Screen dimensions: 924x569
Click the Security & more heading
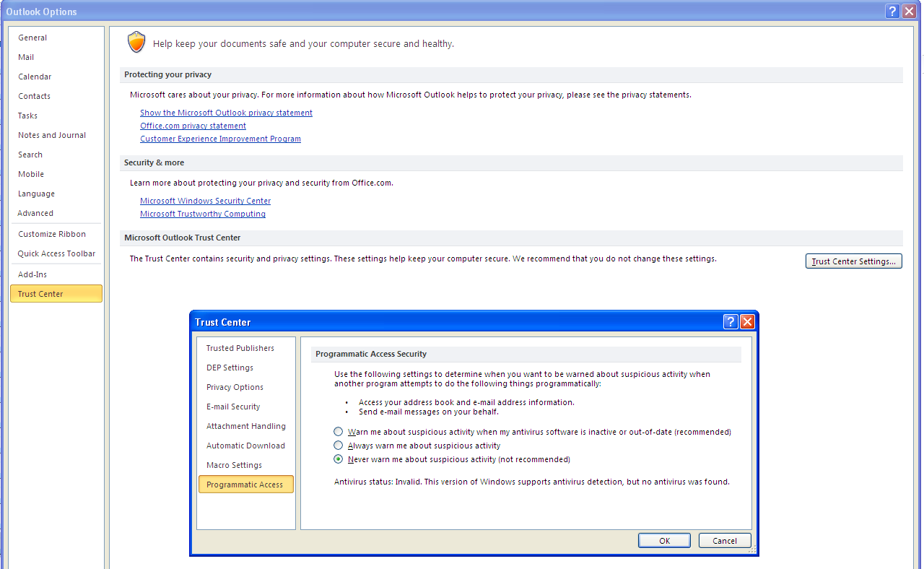click(154, 162)
